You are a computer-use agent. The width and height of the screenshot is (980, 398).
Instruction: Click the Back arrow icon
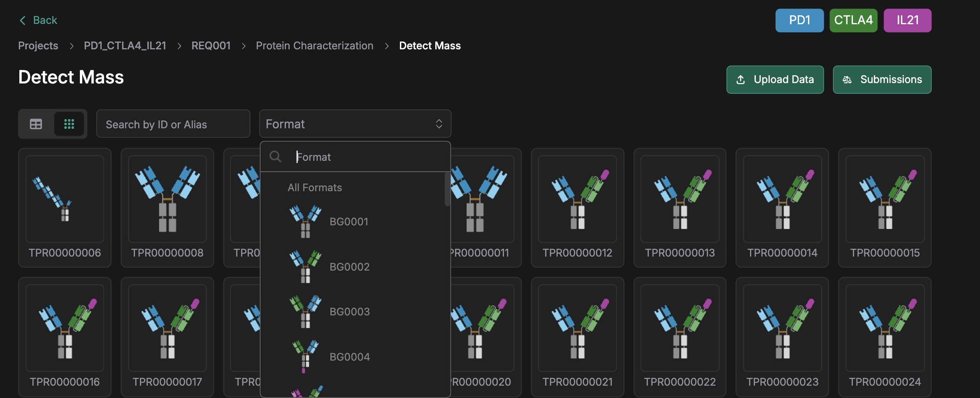23,20
